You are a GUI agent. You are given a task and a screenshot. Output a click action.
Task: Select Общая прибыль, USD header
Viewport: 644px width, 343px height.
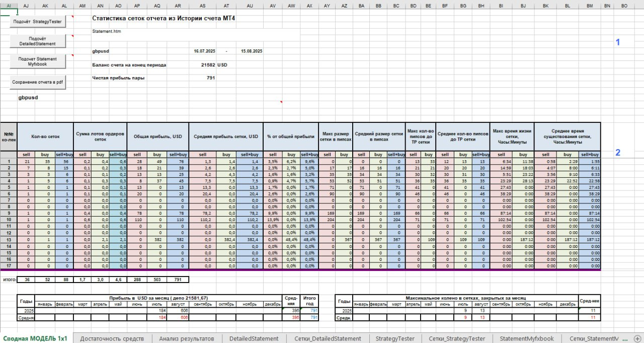point(158,136)
